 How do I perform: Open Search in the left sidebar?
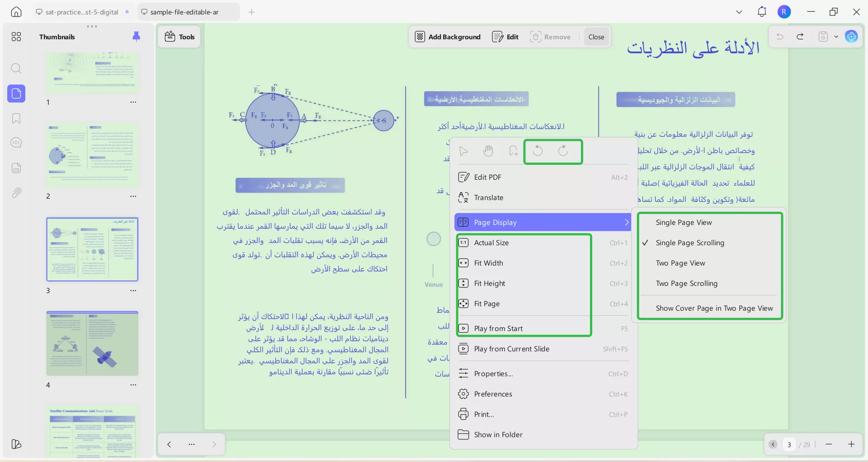click(x=16, y=69)
